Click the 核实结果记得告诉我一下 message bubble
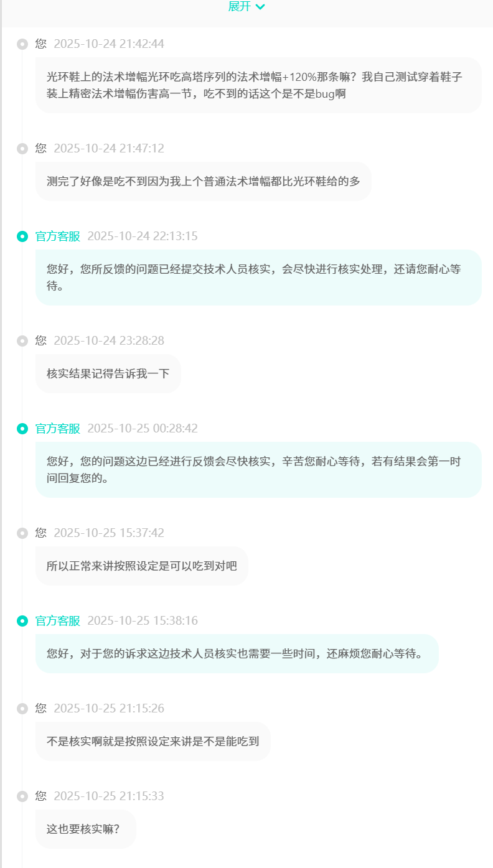Image resolution: width=493 pixels, height=868 pixels. point(108,373)
